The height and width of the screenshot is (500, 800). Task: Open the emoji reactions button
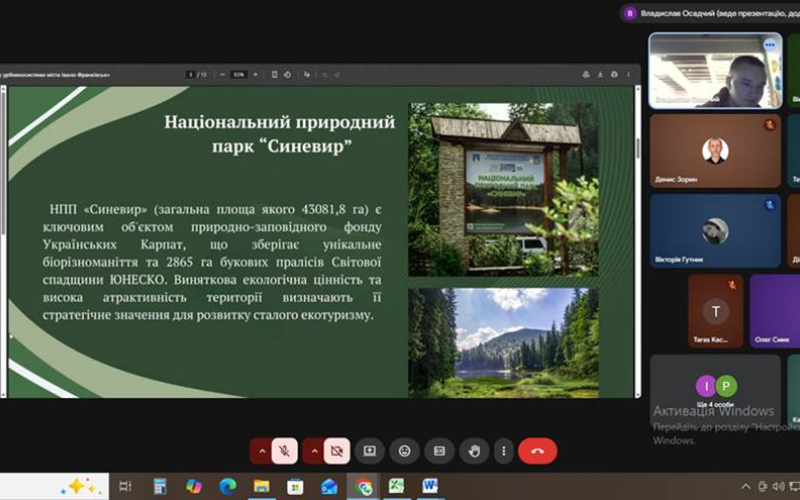pyautogui.click(x=405, y=451)
